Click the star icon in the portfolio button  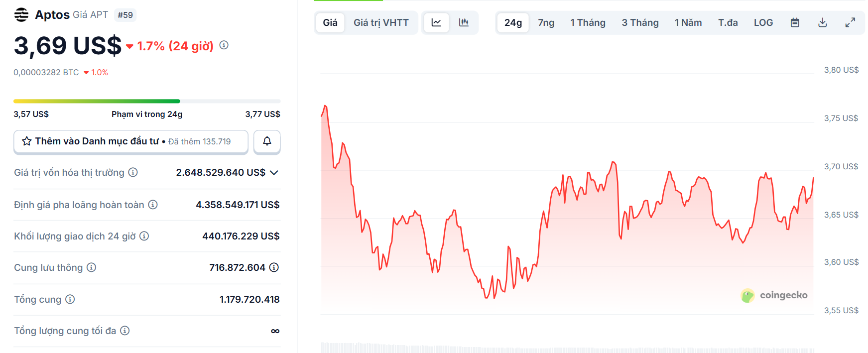27,141
